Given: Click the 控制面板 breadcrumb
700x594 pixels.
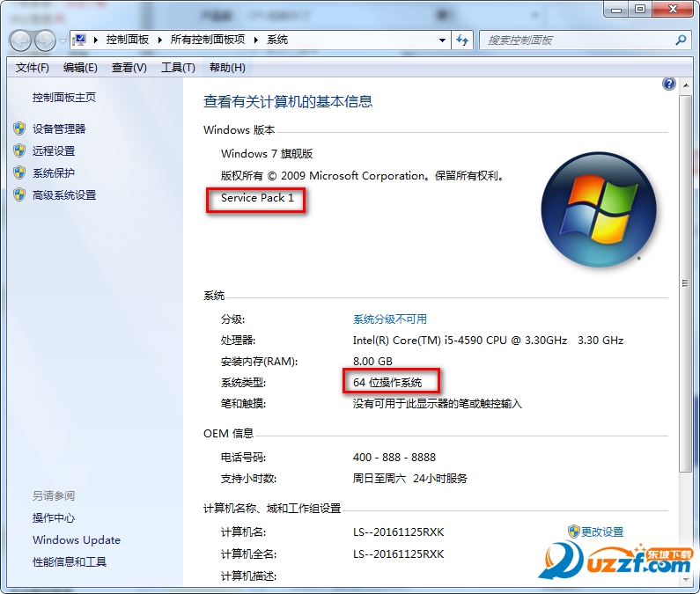Looking at the screenshot, I should click(127, 40).
